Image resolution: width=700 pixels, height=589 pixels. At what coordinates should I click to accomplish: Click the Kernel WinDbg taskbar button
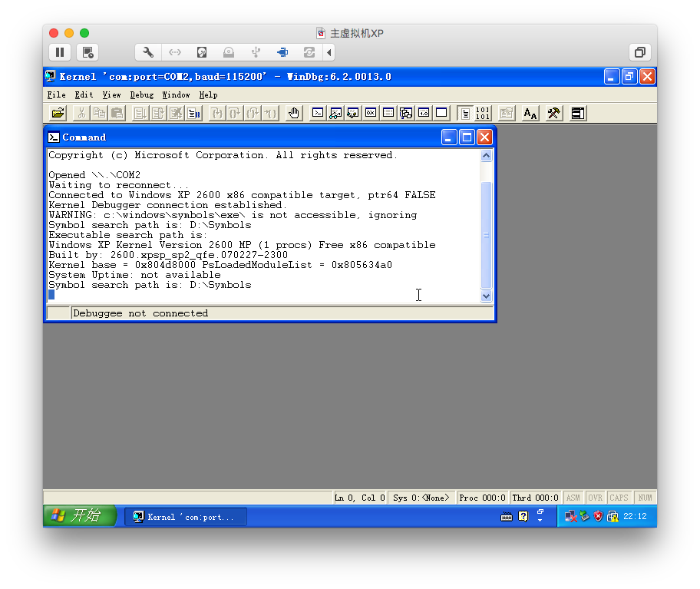tap(185, 517)
